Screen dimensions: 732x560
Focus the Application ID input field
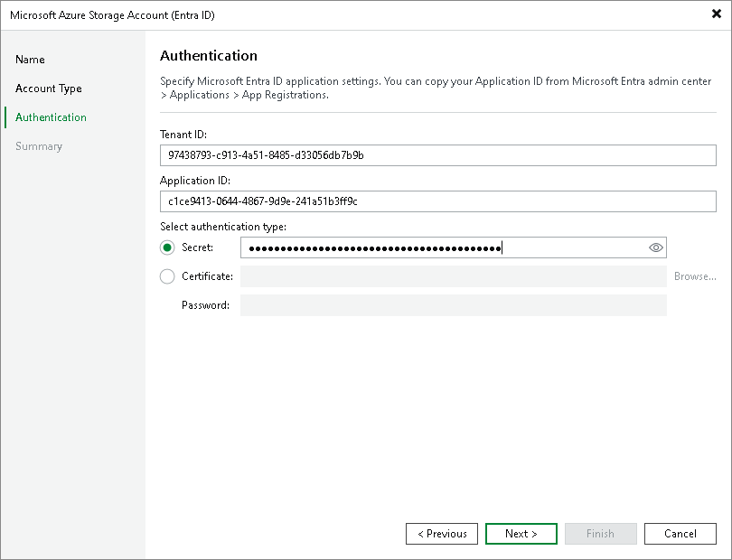438,201
